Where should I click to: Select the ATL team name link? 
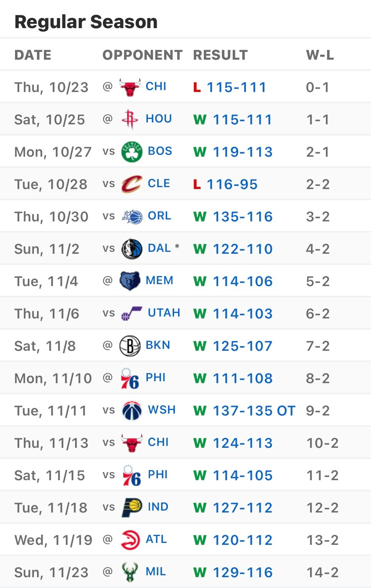tap(156, 539)
